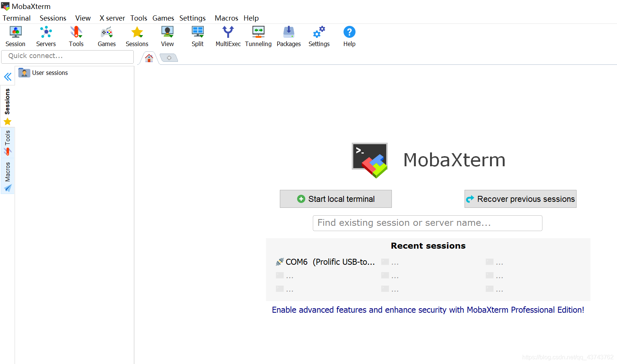Collapse sidebar with double chevron icon
Image resolution: width=617 pixels, height=364 pixels.
[x=8, y=77]
